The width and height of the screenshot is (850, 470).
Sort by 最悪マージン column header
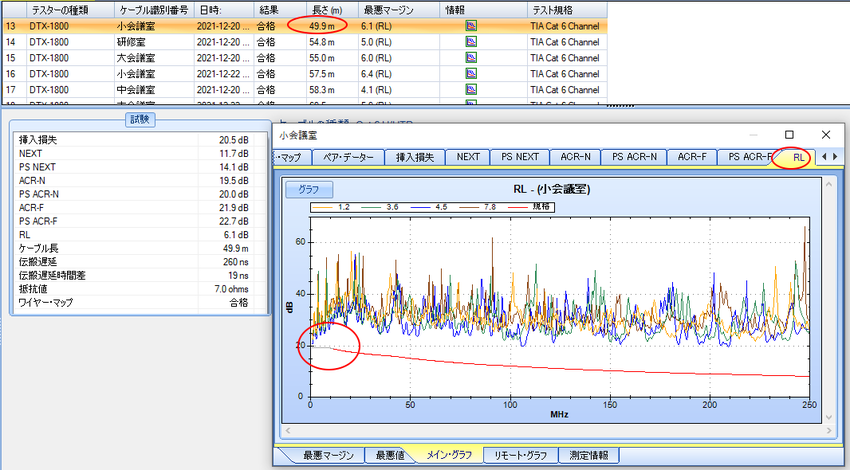pos(399,10)
